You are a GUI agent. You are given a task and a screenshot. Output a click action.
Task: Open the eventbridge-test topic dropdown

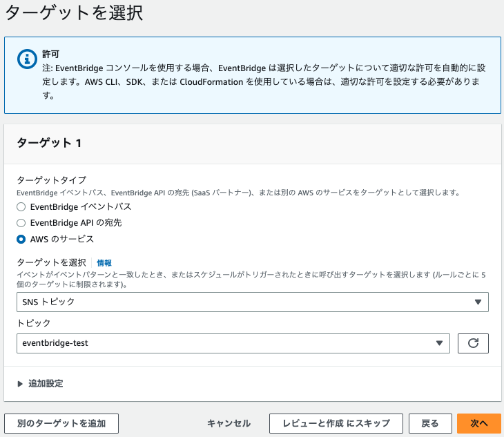tap(233, 343)
